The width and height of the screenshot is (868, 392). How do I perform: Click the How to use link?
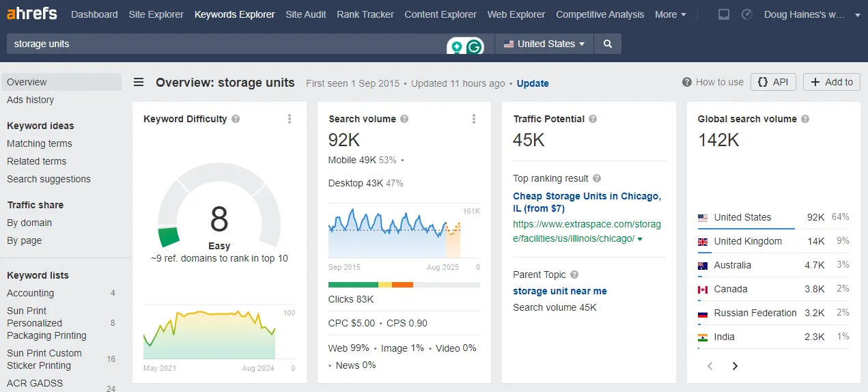click(720, 82)
